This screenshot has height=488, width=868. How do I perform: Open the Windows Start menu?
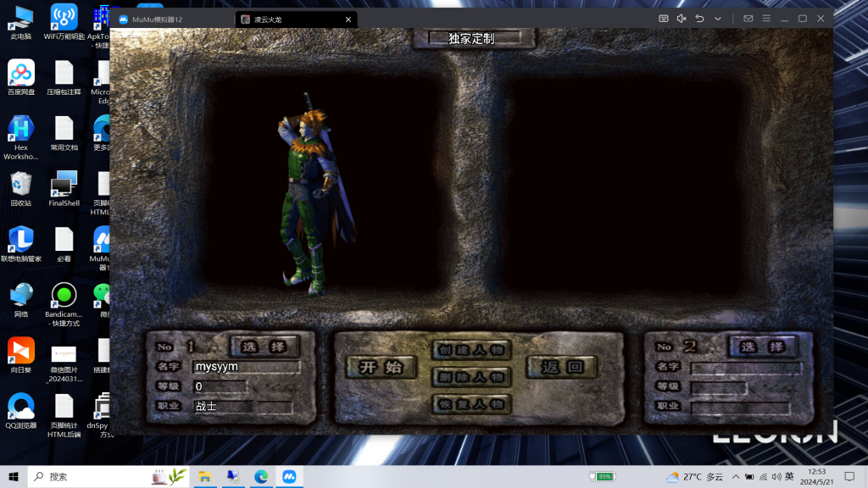pyautogui.click(x=13, y=477)
